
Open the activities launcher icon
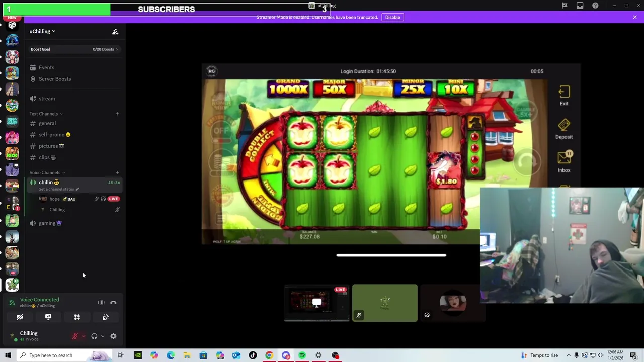tap(77, 317)
